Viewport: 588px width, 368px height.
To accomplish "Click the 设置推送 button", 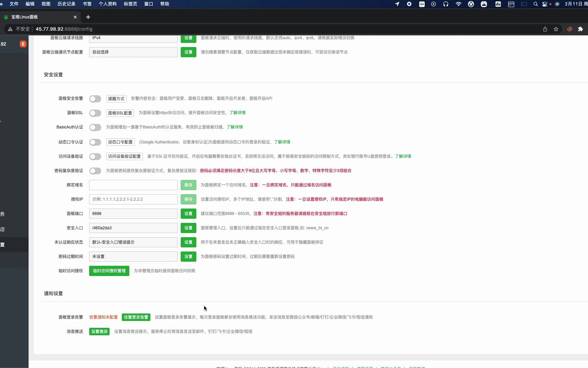I will coord(99,332).
